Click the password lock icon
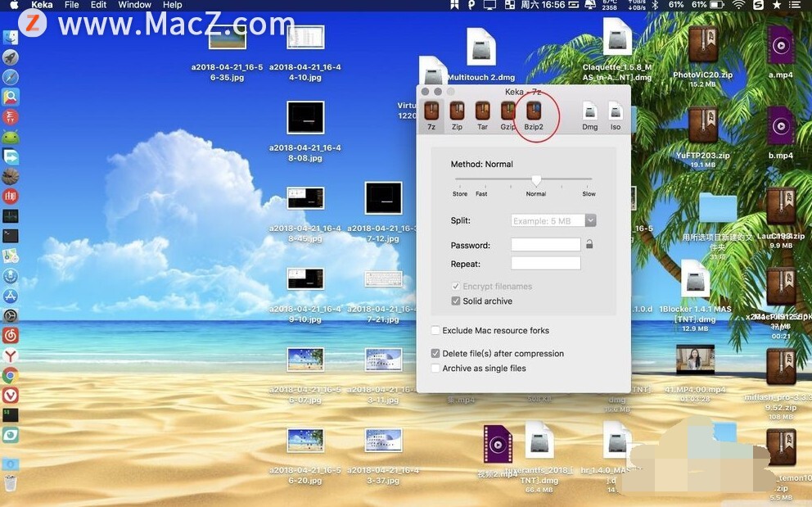 tap(589, 243)
